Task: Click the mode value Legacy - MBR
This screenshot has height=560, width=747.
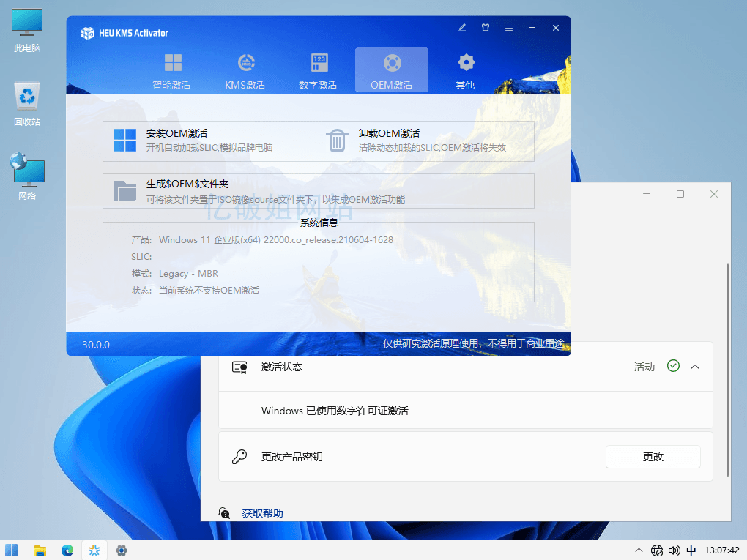Action: (189, 273)
